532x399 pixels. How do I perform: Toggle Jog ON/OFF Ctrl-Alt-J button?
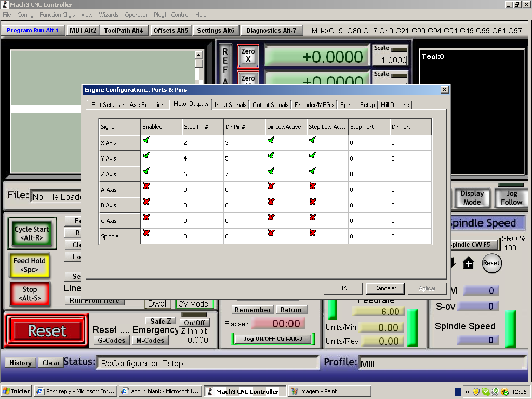(x=273, y=339)
